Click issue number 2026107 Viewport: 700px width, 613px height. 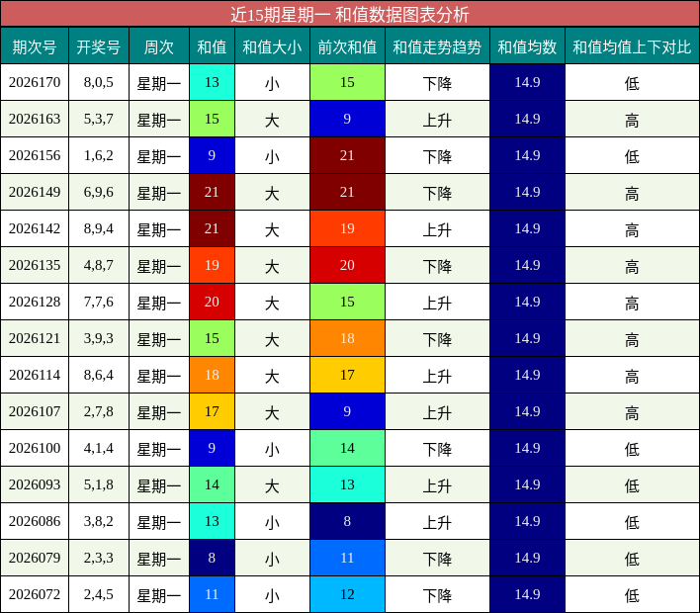(35, 411)
